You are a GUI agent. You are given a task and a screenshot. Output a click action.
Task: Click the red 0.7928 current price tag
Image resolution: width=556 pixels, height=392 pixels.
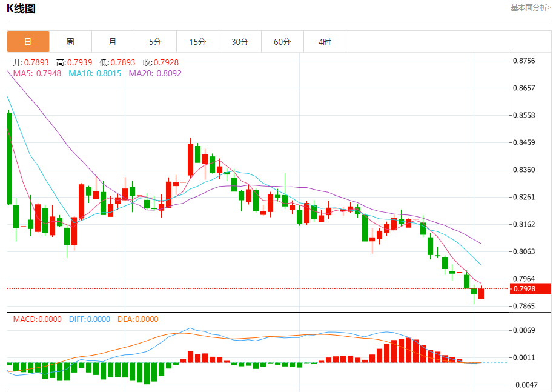531,289
